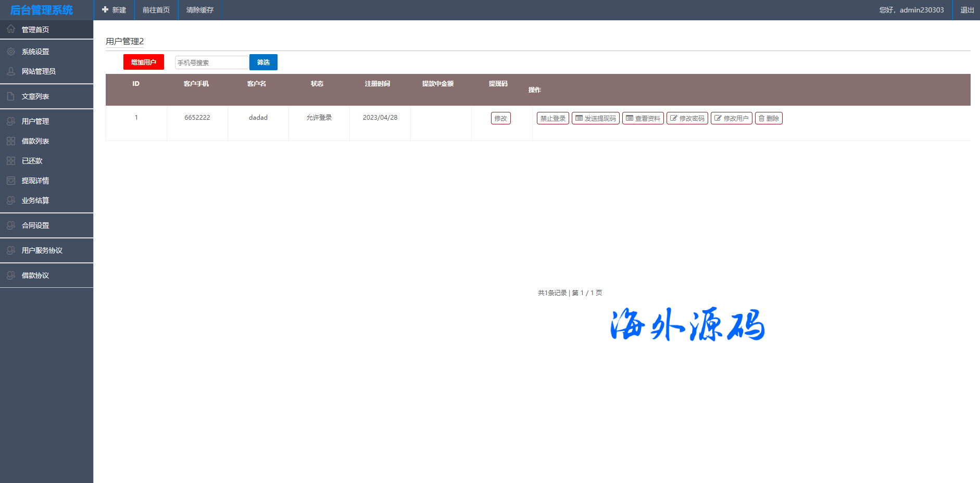Click the 手机号搜索 input field
980x483 pixels.
click(211, 62)
